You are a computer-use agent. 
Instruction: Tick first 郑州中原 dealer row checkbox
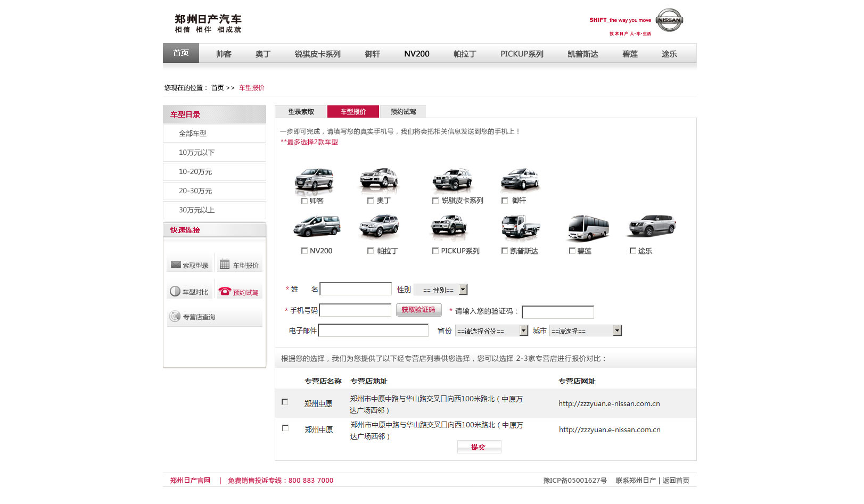coord(285,402)
